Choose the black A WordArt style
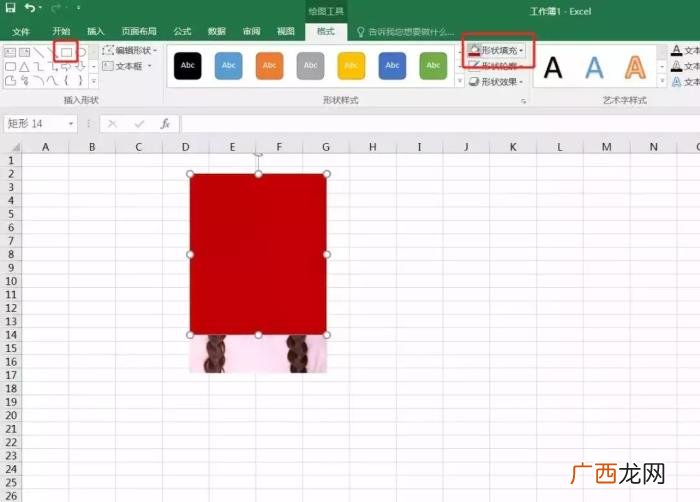 pos(553,67)
